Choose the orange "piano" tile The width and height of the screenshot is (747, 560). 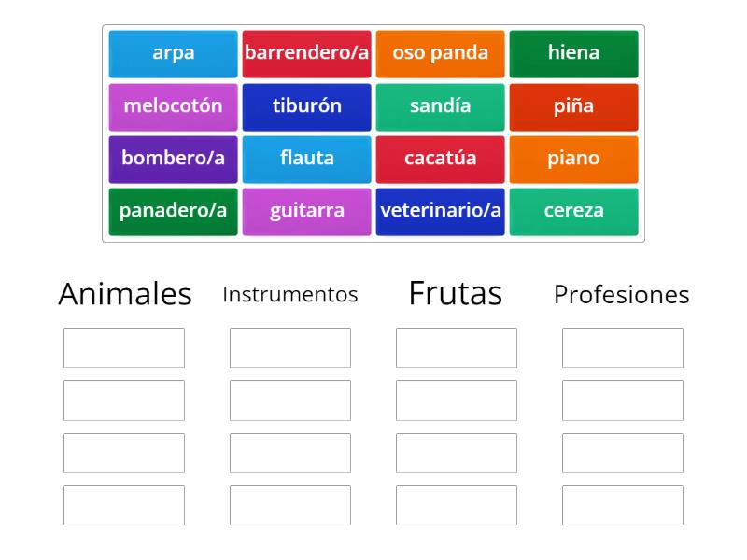(573, 159)
